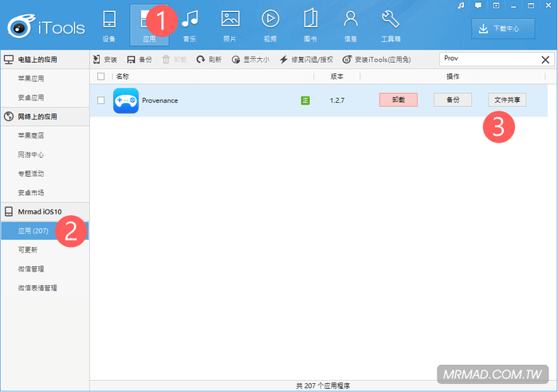Click 显示大小 (Show size) in toolbar
The image size is (558, 392).
pos(250,60)
